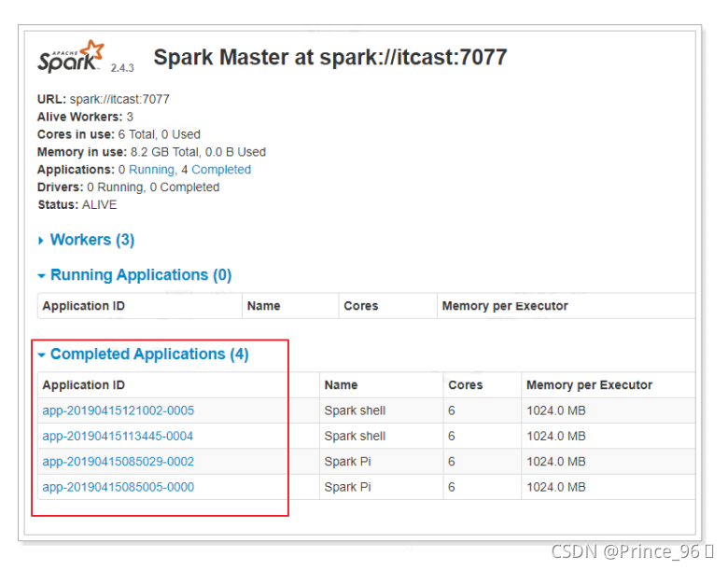
Task: Click Application ID header in Running Applications table
Action: 84,306
